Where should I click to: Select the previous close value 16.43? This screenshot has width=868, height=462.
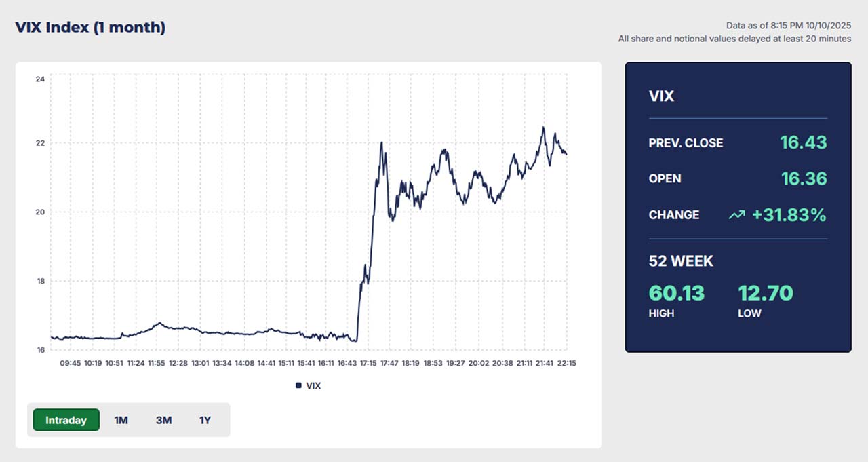point(803,142)
